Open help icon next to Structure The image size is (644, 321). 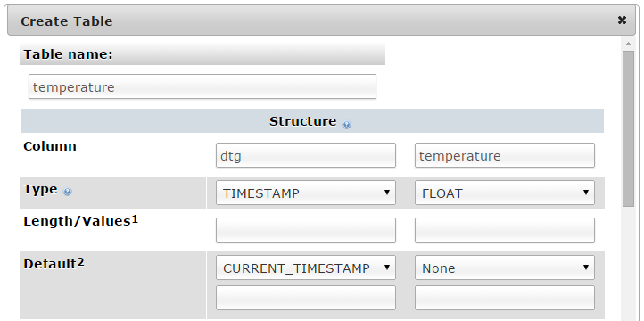pyautogui.click(x=347, y=124)
